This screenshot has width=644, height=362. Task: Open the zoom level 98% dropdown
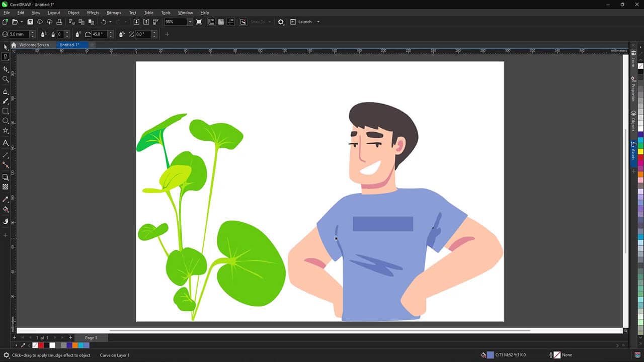(190, 22)
